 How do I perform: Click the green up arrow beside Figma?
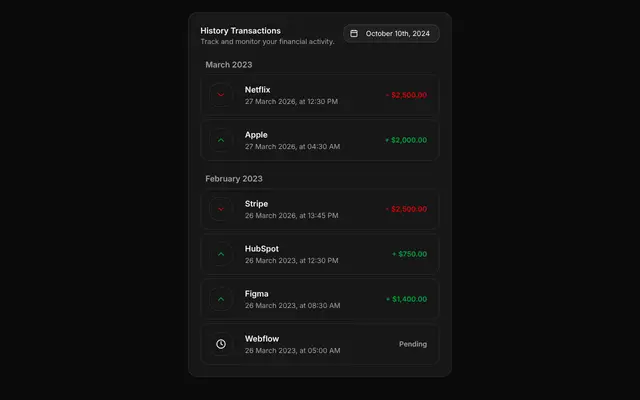pos(221,299)
